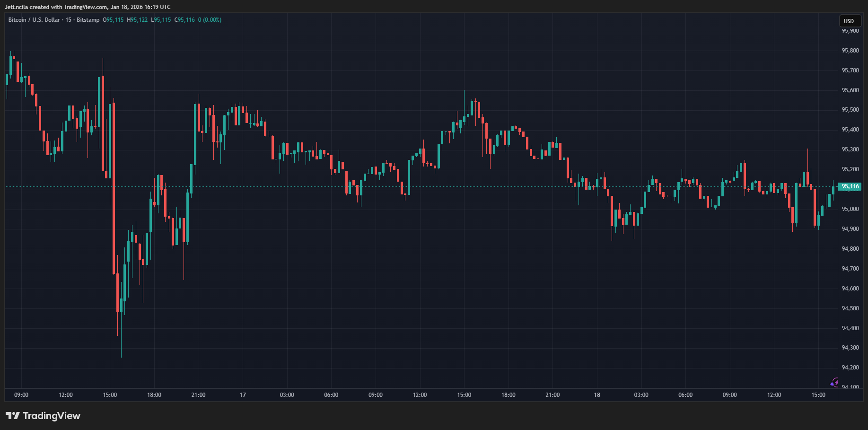Click the 03:00 time label right after 18
Screen dimensions: 868x430
(x=641, y=395)
